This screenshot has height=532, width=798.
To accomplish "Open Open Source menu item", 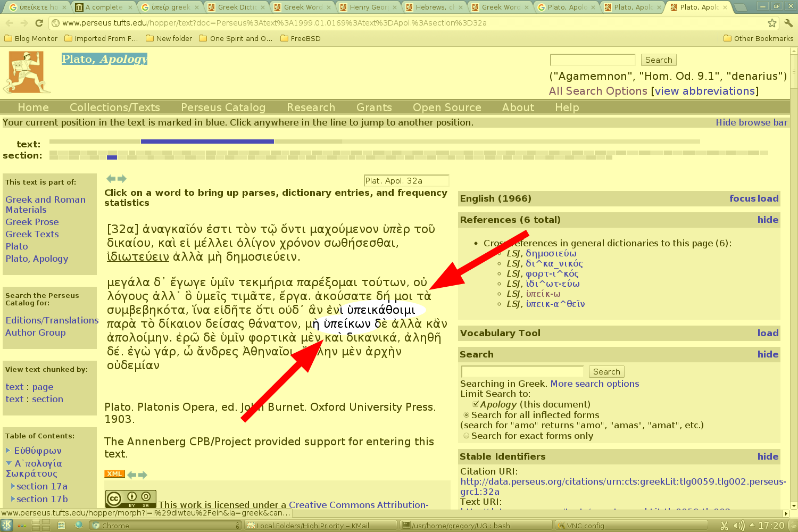I will (447, 107).
